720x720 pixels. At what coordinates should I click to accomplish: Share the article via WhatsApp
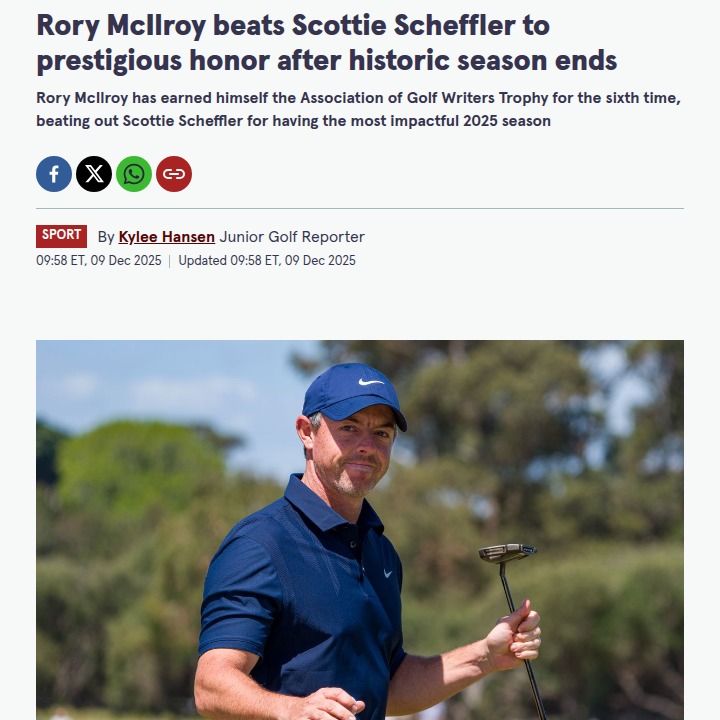pos(134,174)
